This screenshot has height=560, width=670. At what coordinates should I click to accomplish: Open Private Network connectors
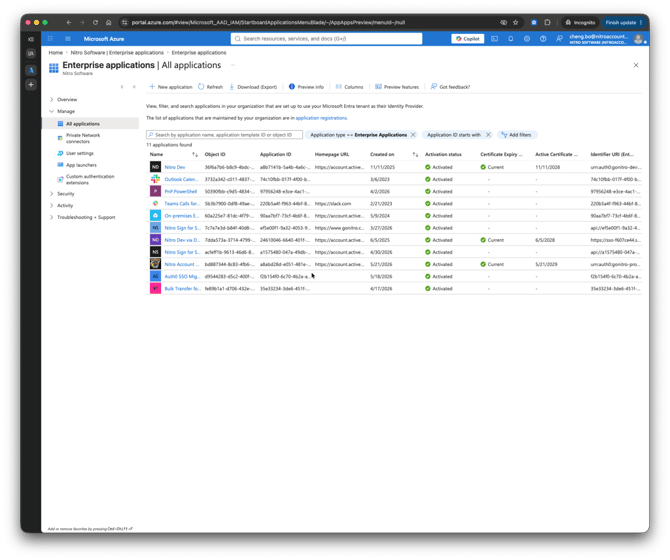pos(83,138)
